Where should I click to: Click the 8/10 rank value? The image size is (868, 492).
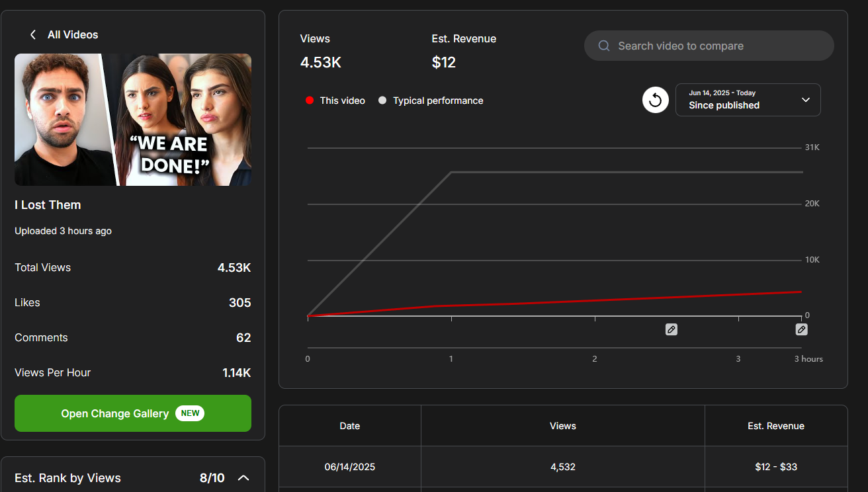point(212,478)
